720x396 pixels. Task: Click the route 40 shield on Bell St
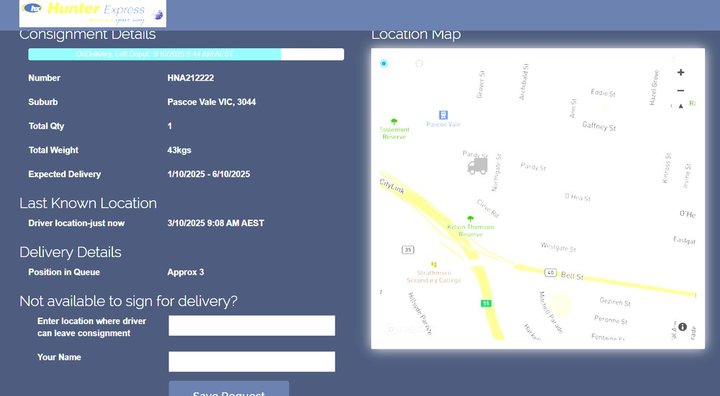(x=550, y=272)
